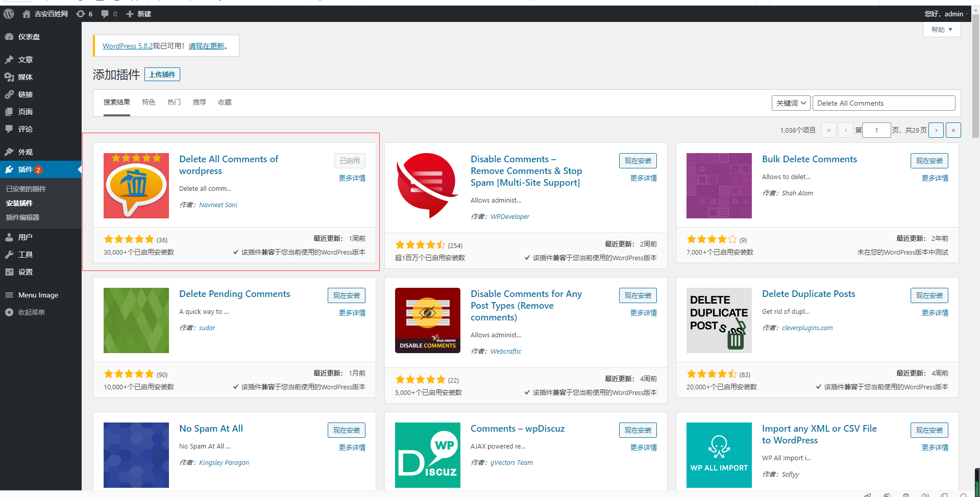Open the 吉安百姓网 site home icon
This screenshot has height=497, width=980.
click(x=27, y=14)
